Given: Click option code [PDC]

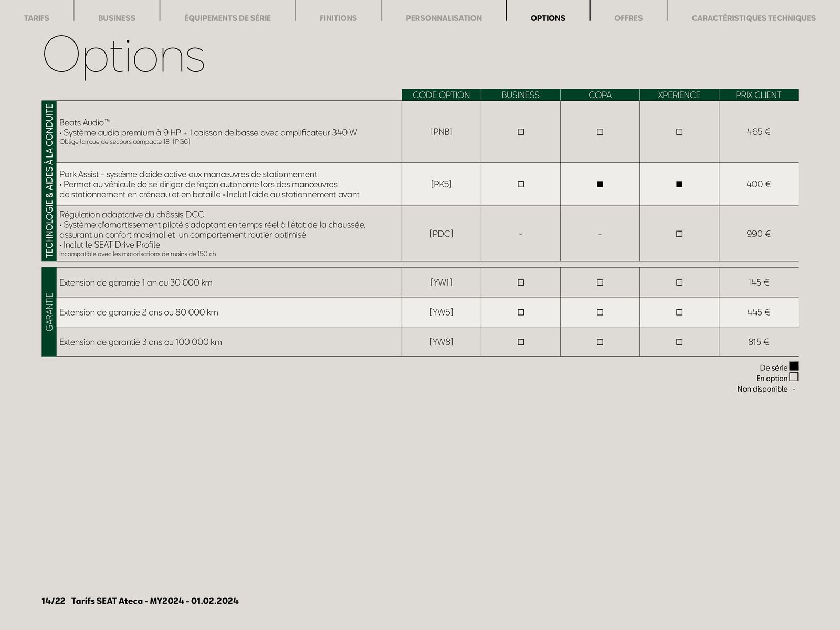Looking at the screenshot, I should tap(442, 234).
